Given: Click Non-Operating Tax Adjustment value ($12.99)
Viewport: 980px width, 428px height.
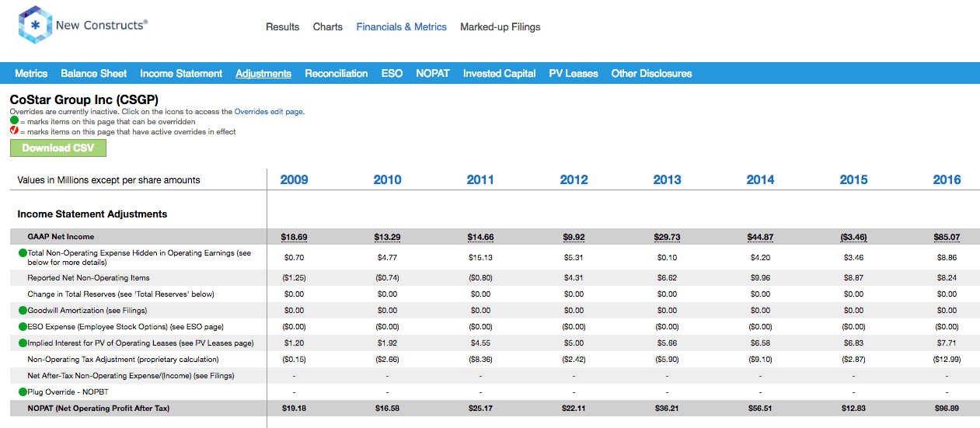Looking at the screenshot, I should click(947, 360).
